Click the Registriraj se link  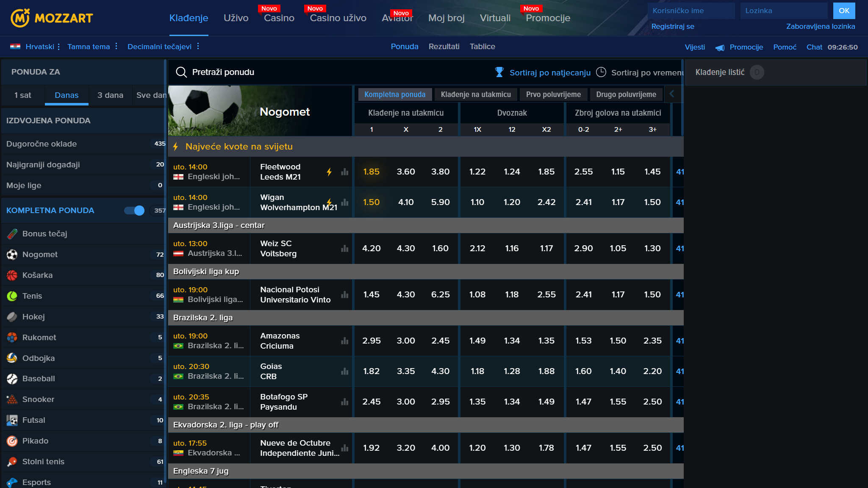pos(672,26)
